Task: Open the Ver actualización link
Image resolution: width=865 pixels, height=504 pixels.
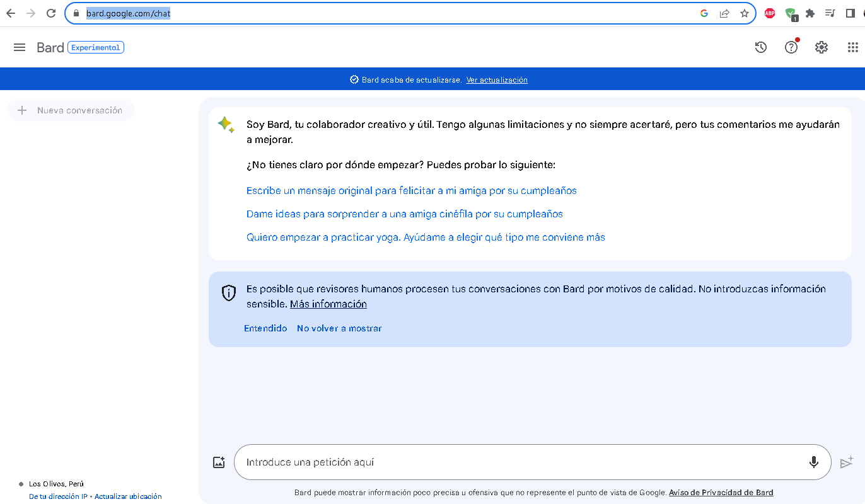Action: click(497, 80)
